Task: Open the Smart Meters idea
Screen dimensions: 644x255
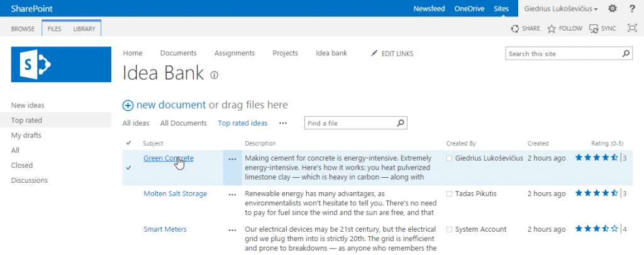Action: [x=165, y=229]
